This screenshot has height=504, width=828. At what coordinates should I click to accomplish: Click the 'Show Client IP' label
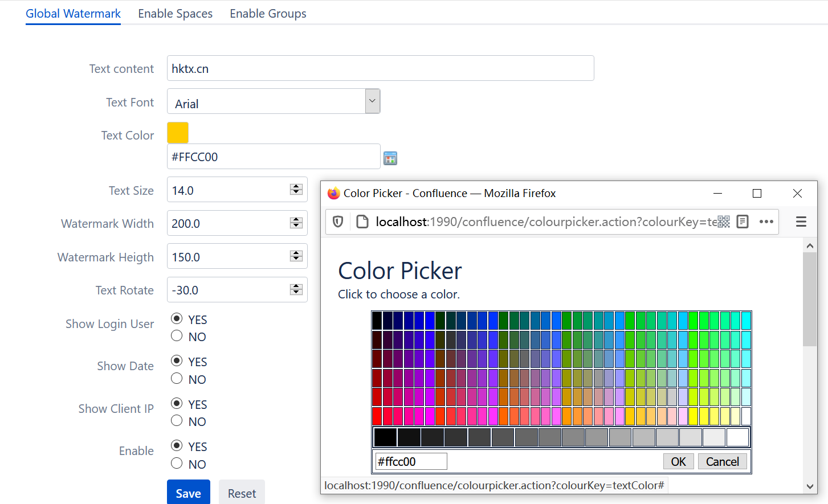point(116,409)
